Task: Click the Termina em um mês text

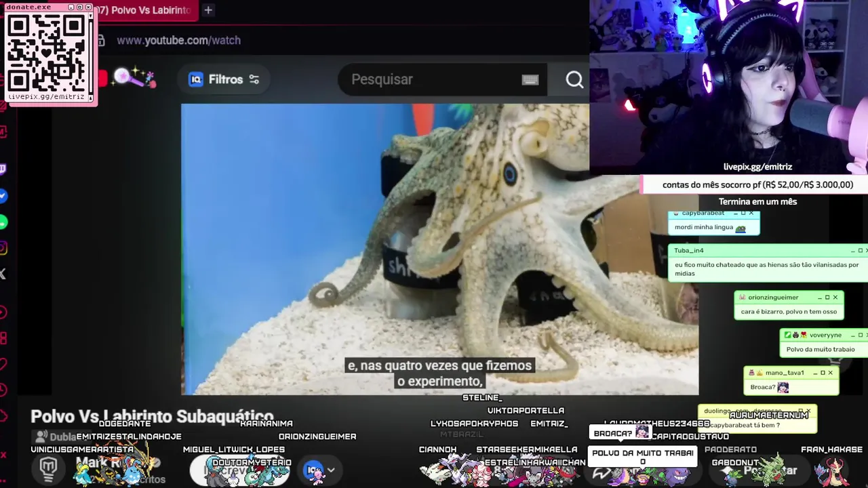Action: coord(757,201)
